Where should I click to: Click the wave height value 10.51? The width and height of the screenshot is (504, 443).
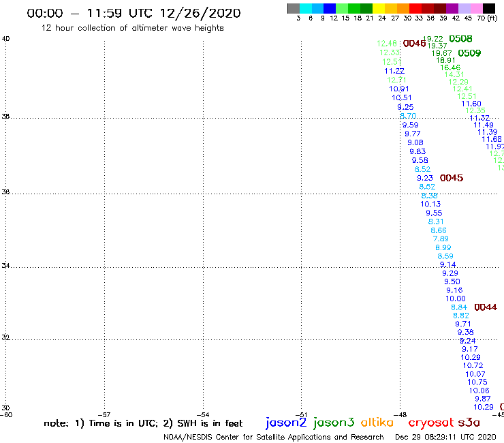401,97
